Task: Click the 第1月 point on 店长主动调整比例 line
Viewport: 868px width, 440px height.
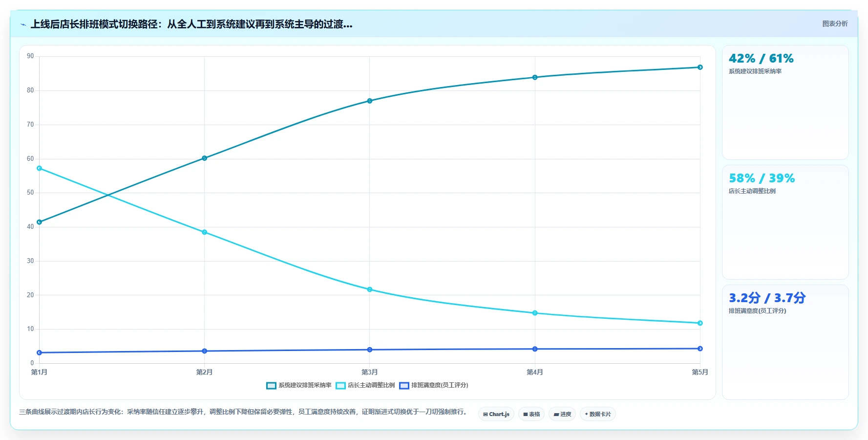Action: point(40,168)
